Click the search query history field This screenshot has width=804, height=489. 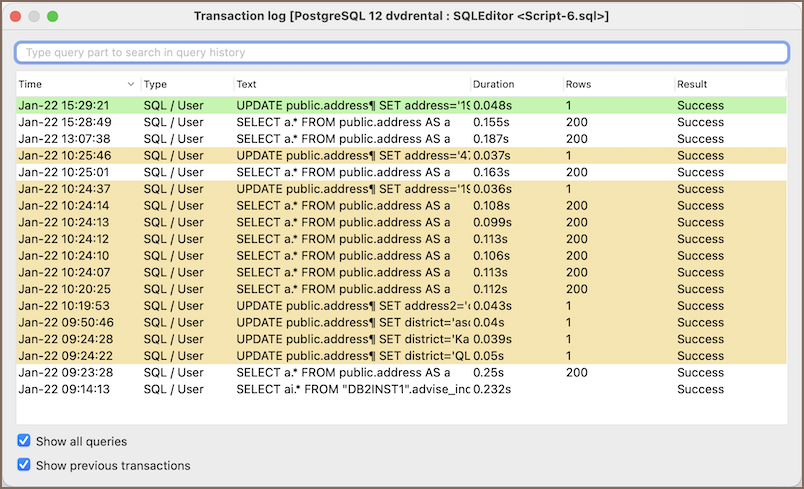400,52
